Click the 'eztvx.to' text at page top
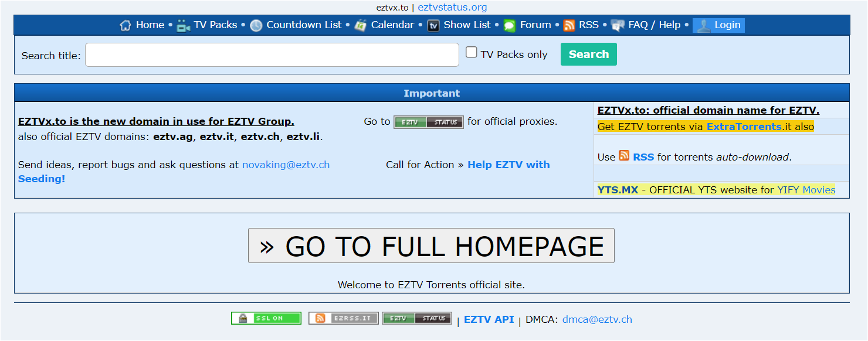The height and width of the screenshot is (341, 868). 392,8
